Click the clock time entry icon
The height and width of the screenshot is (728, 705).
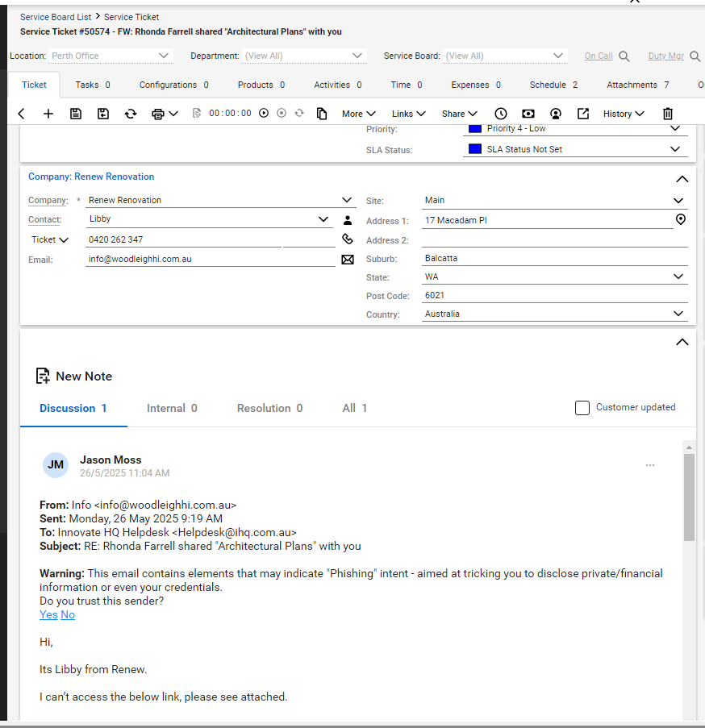coord(501,114)
